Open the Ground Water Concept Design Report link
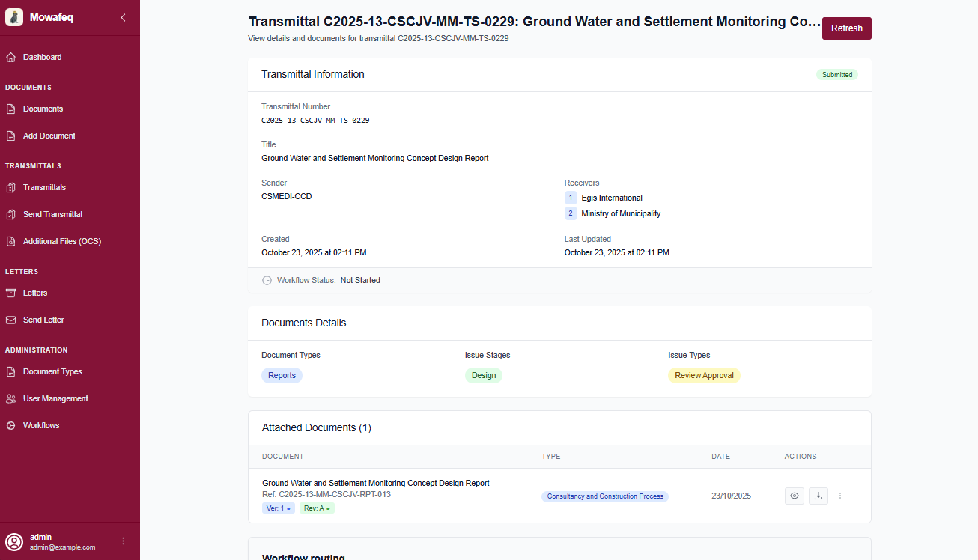 tap(375, 483)
